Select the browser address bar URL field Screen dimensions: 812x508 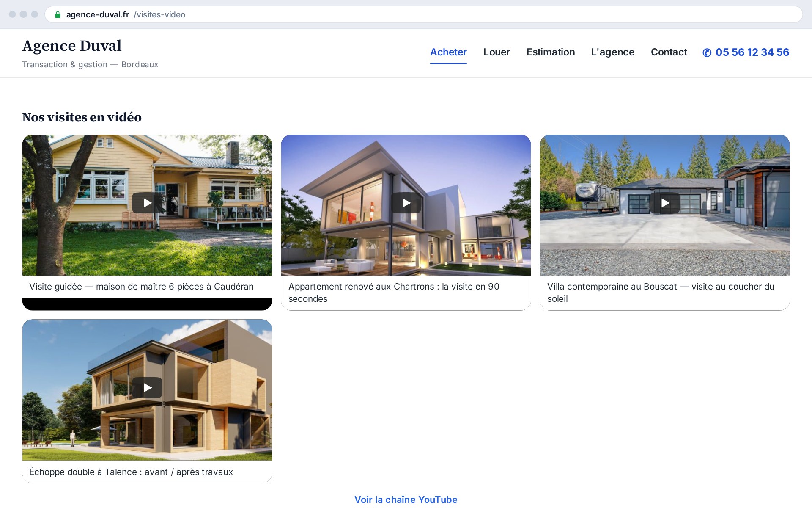click(424, 14)
